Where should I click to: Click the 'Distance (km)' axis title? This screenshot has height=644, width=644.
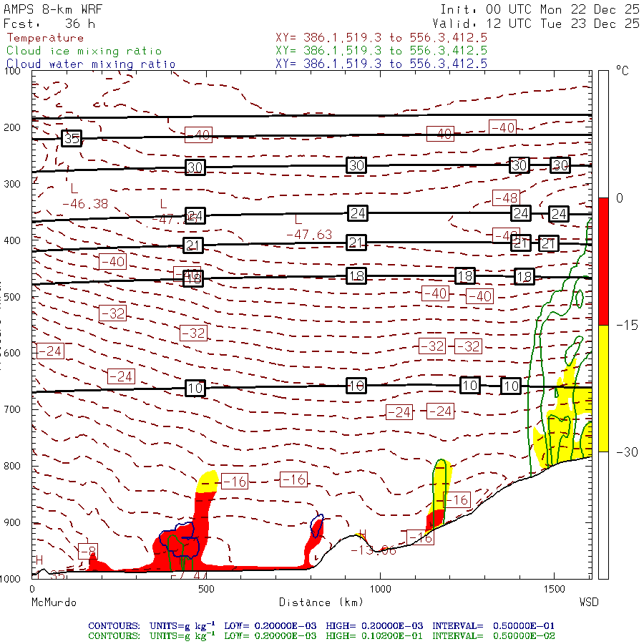click(x=321, y=602)
